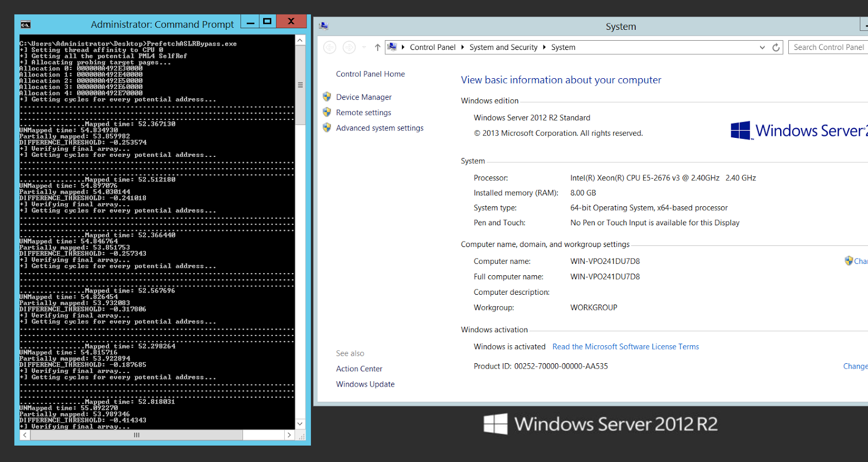Maximize the Command Prompt window
Viewport: 868px width, 462px height.
[x=267, y=22]
